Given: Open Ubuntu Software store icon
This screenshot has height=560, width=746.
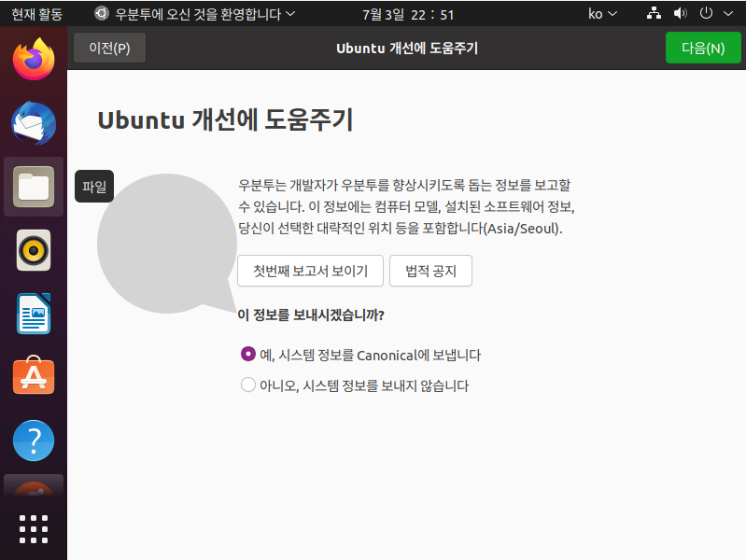Looking at the screenshot, I should tap(34, 375).
